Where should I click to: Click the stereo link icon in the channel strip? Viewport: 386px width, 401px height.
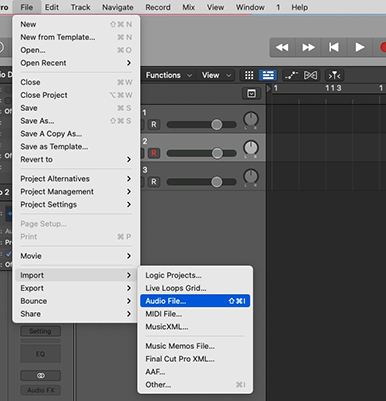[41, 376]
